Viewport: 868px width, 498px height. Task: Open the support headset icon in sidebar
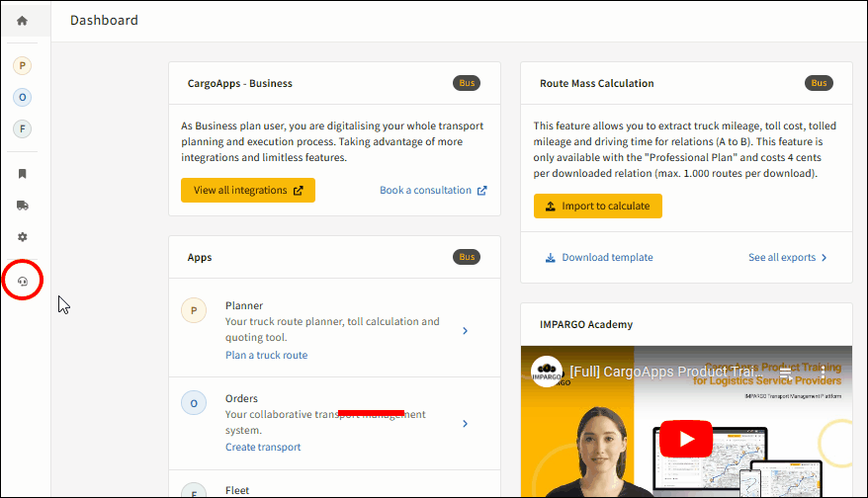point(22,281)
